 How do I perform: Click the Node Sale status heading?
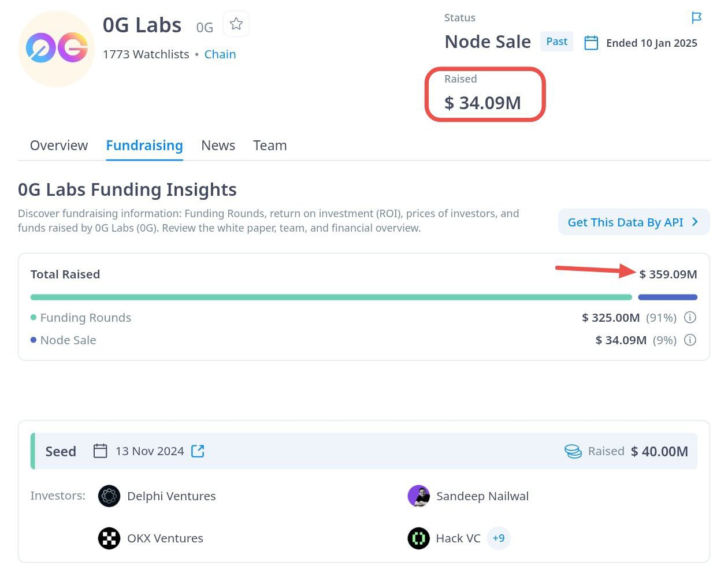[488, 42]
